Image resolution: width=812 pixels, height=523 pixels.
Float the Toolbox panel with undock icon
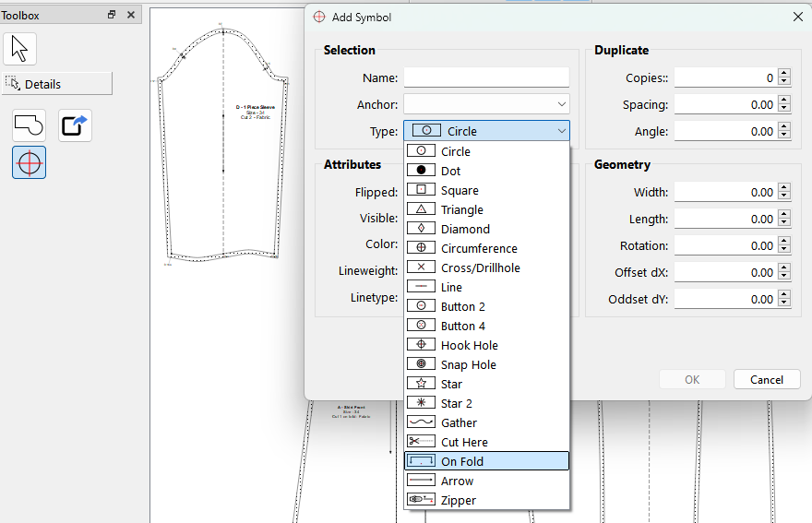tap(112, 15)
